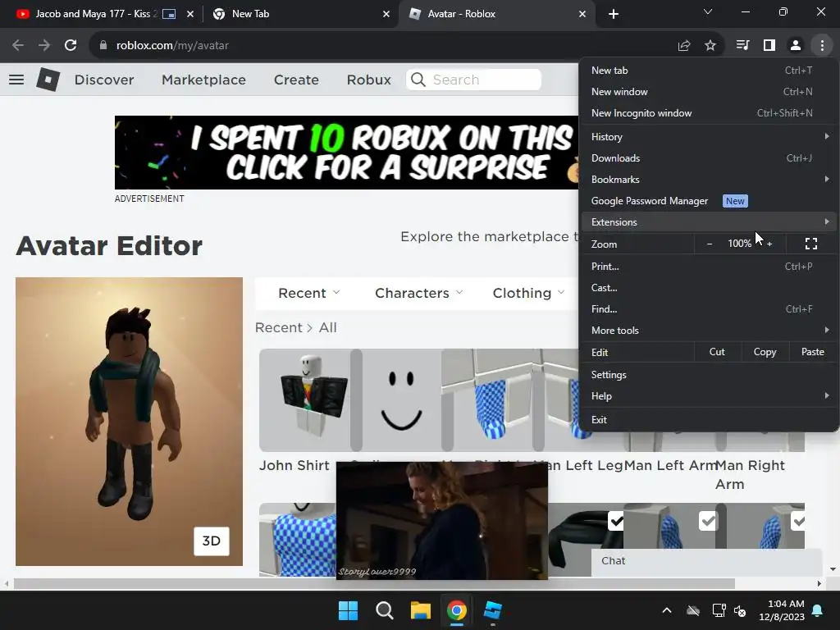Expand the Extensions submenu
The height and width of the screenshot is (630, 840).
click(x=710, y=221)
